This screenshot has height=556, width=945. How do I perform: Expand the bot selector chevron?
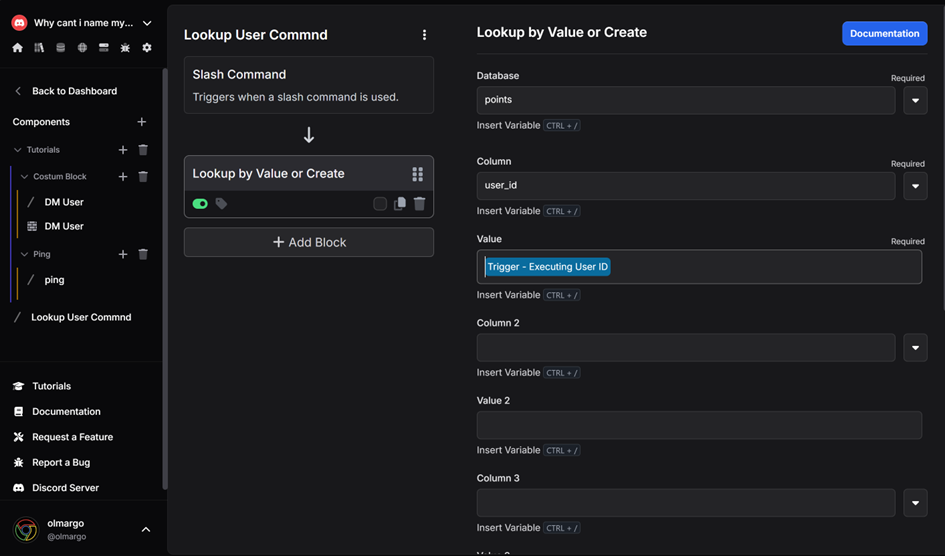(147, 23)
